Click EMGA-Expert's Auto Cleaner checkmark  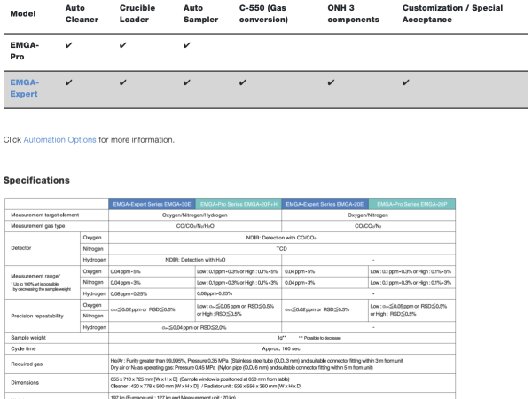coord(69,82)
